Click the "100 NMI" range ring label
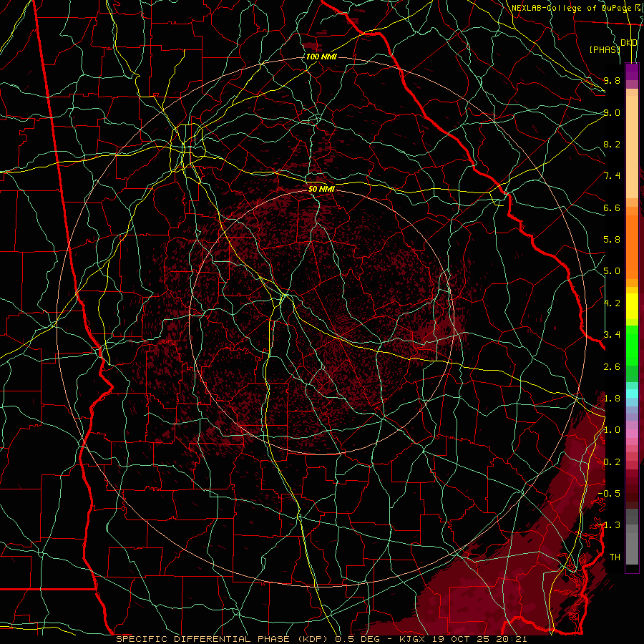The width and height of the screenshot is (644, 644). 321,57
